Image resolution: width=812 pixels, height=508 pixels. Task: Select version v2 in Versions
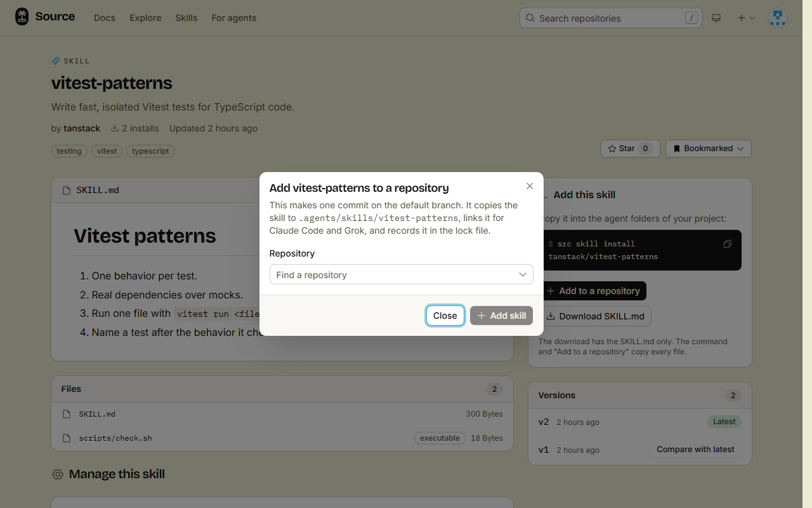[544, 422]
